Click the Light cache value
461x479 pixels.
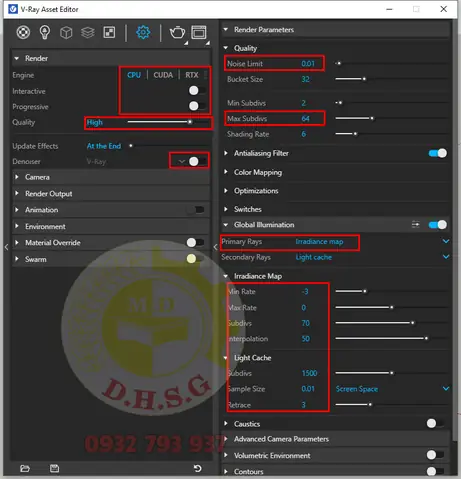point(314,257)
